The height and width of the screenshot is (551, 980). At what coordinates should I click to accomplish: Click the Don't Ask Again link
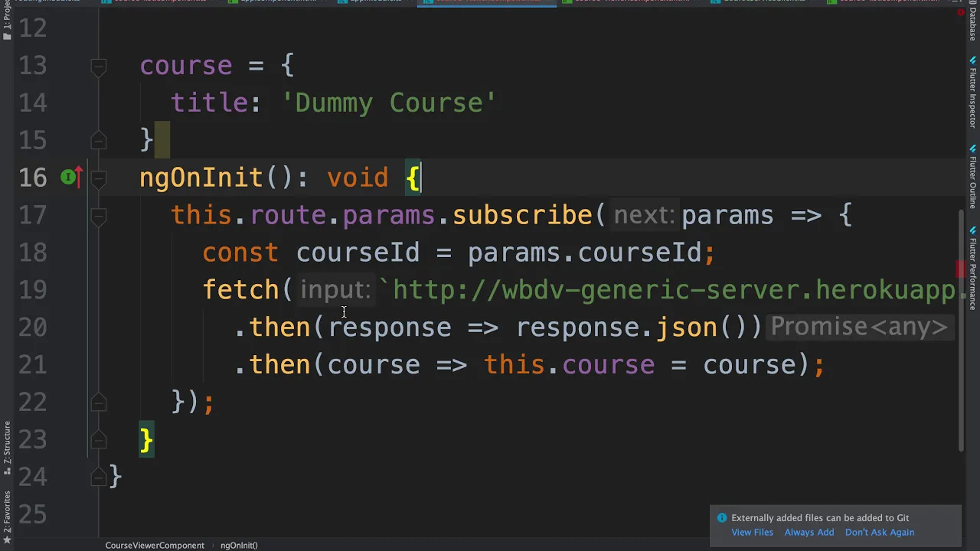(x=880, y=533)
